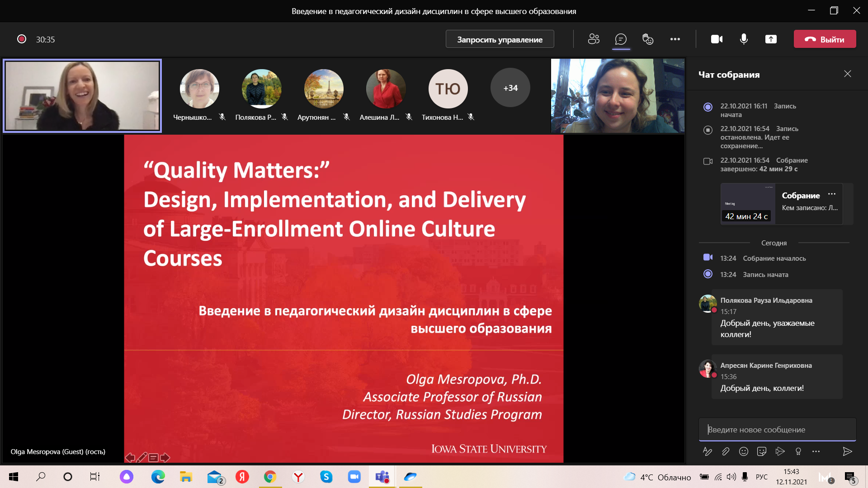868x488 pixels.
Task: Go to previous slide arrow
Action: point(130,458)
